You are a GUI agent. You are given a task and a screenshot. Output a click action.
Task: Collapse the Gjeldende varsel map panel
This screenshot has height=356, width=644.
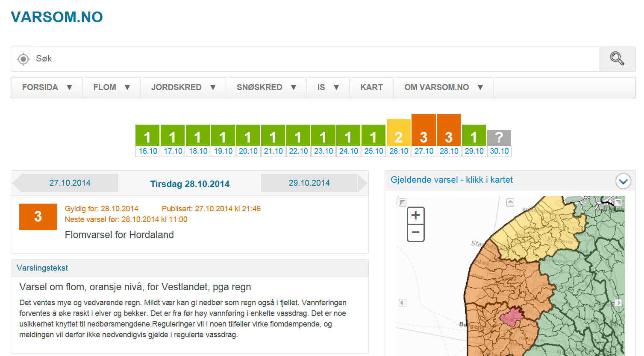coord(623,181)
